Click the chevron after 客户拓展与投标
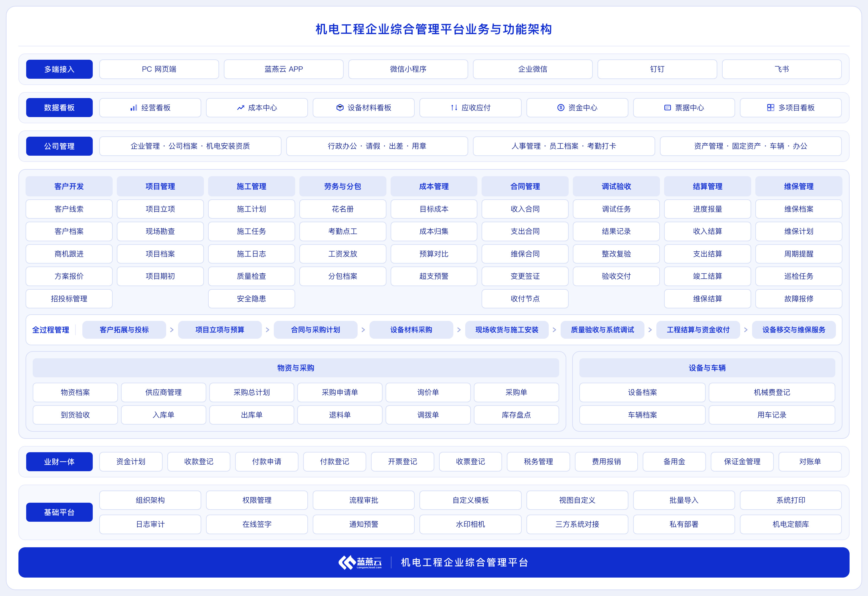The height and width of the screenshot is (596, 868). tap(172, 330)
